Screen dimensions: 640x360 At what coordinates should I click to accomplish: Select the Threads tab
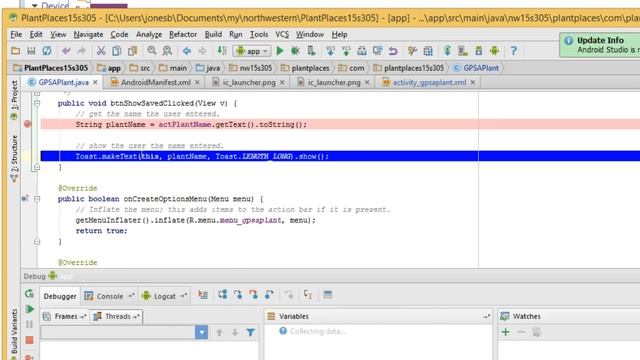click(x=117, y=316)
